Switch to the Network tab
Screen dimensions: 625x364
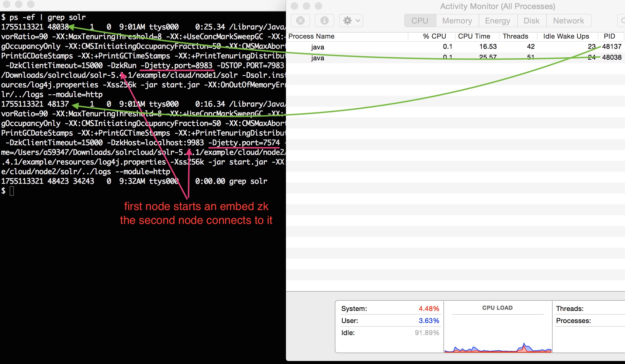click(x=568, y=20)
